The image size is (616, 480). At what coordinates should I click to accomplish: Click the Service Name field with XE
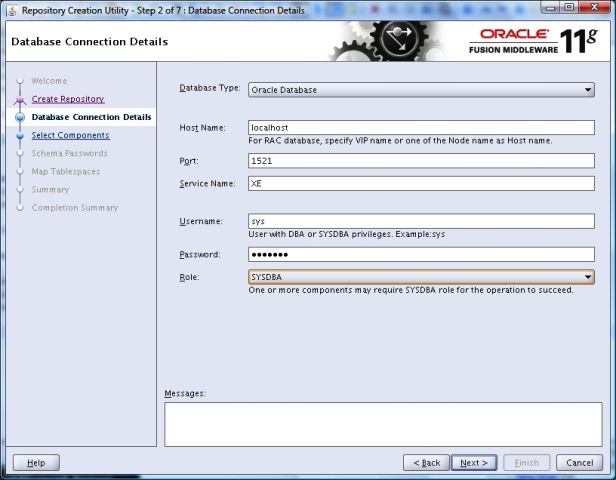tap(421, 183)
